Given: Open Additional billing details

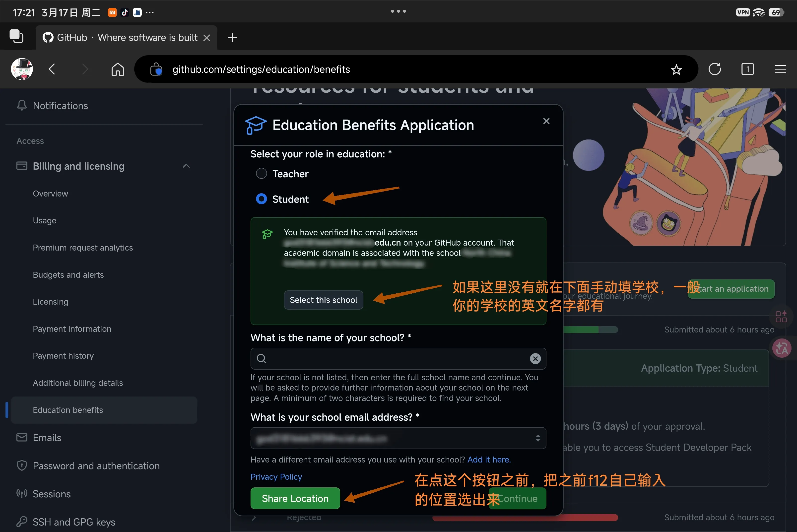Looking at the screenshot, I should 78,383.
